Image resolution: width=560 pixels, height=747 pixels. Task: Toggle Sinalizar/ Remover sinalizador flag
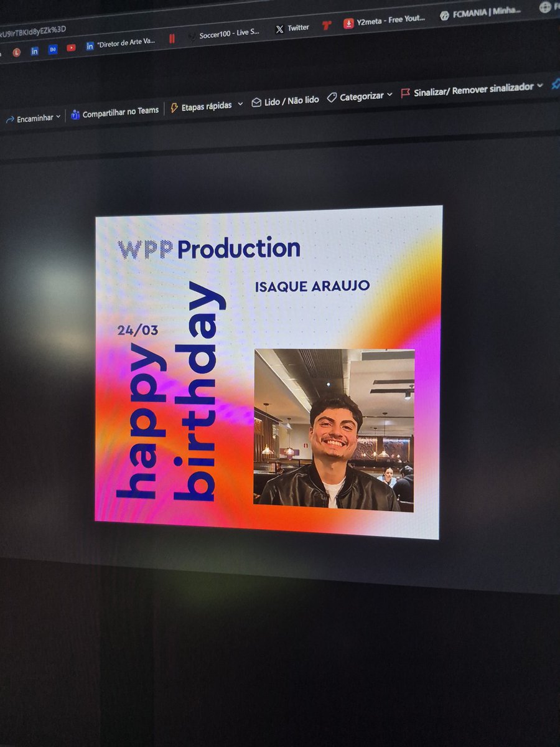pyautogui.click(x=467, y=90)
